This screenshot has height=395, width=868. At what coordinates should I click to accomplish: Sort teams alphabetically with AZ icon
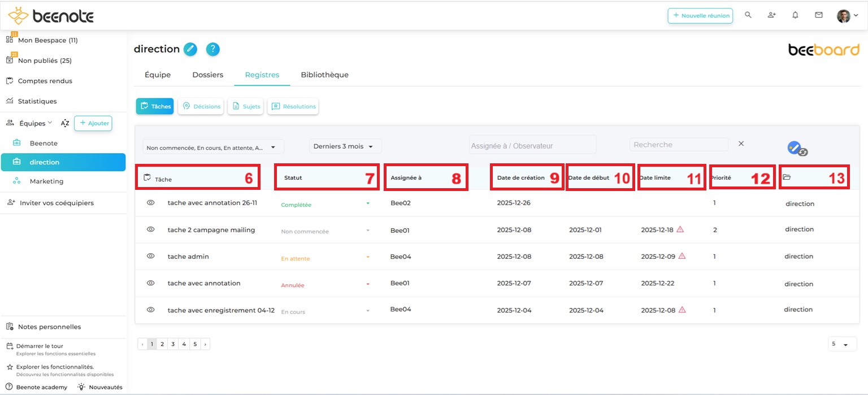tap(65, 123)
